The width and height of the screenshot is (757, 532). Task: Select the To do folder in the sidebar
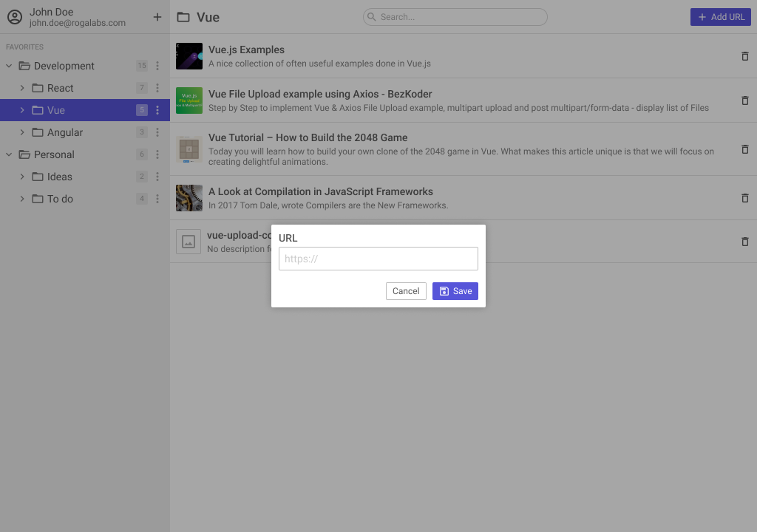point(85,199)
